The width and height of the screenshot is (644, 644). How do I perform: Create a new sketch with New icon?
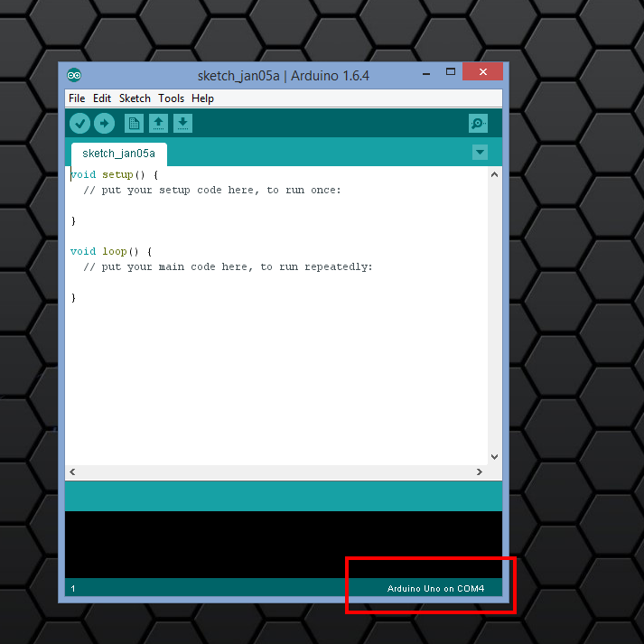click(134, 123)
